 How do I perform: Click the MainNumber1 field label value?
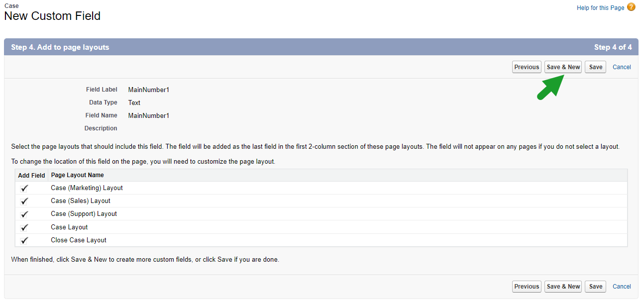148,90
